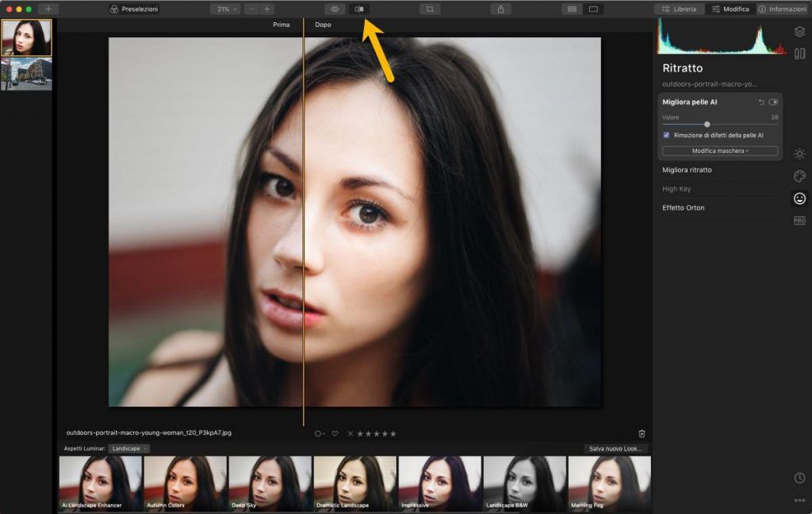Switch to grid gallery view
Image resolution: width=812 pixels, height=514 pixels.
(x=573, y=9)
